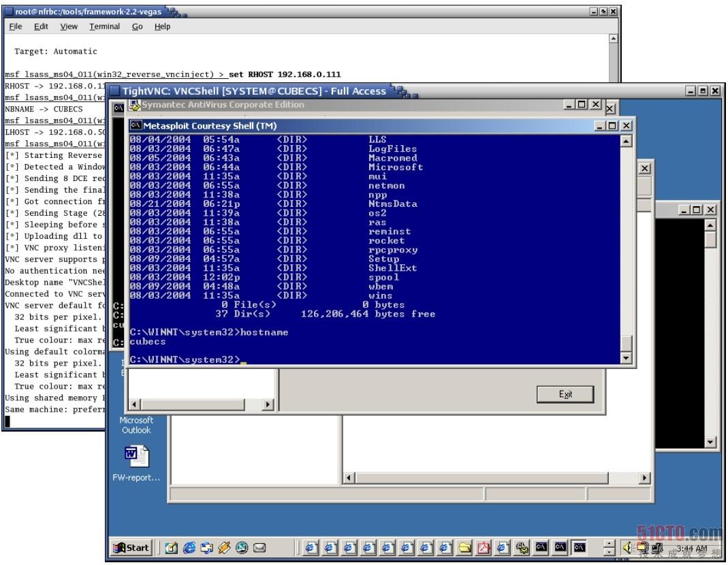Click the network monitors tray icon
The height and width of the screenshot is (565, 728).
click(x=657, y=549)
